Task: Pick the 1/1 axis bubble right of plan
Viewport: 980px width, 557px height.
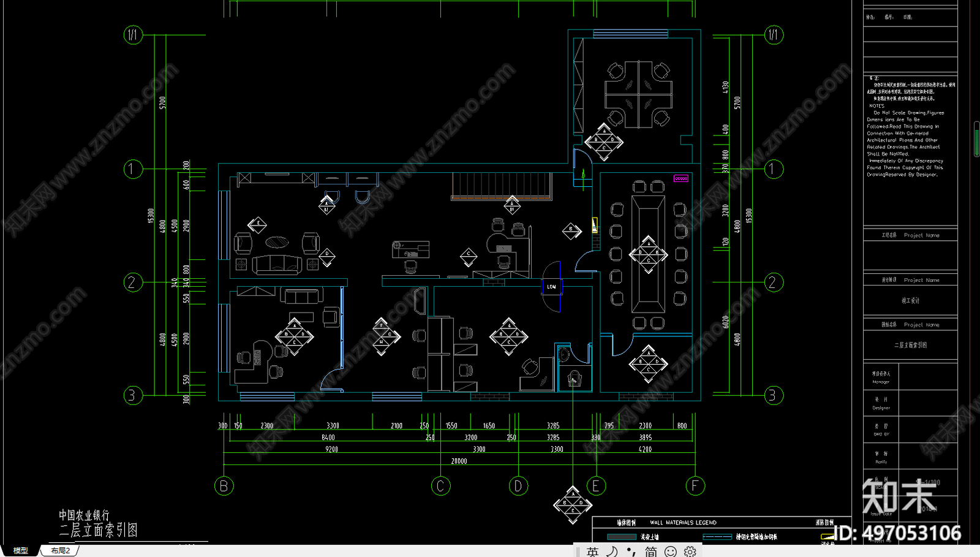Action: 774,35
